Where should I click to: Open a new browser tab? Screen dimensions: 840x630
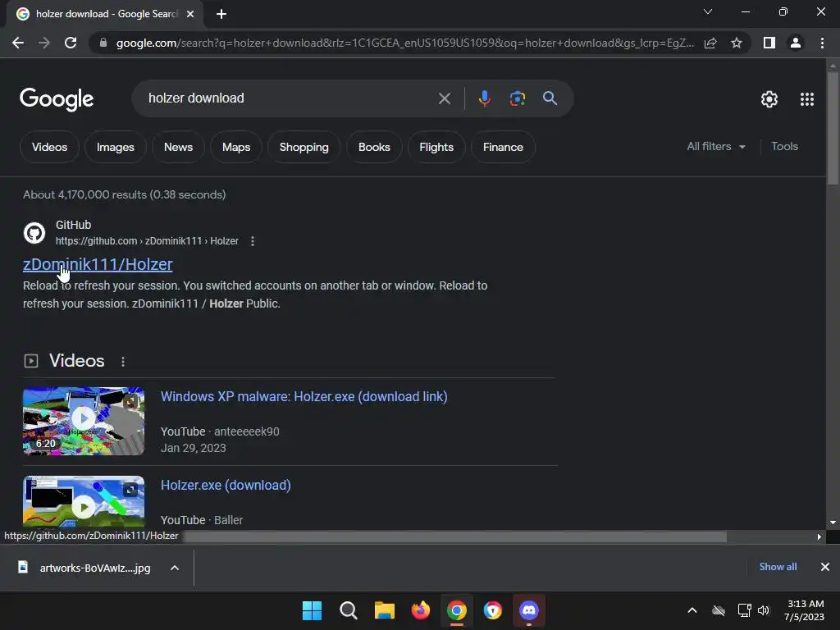point(221,14)
